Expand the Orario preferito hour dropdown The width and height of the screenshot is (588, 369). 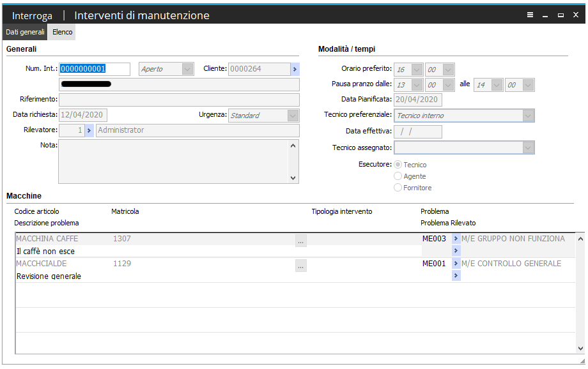pos(417,70)
